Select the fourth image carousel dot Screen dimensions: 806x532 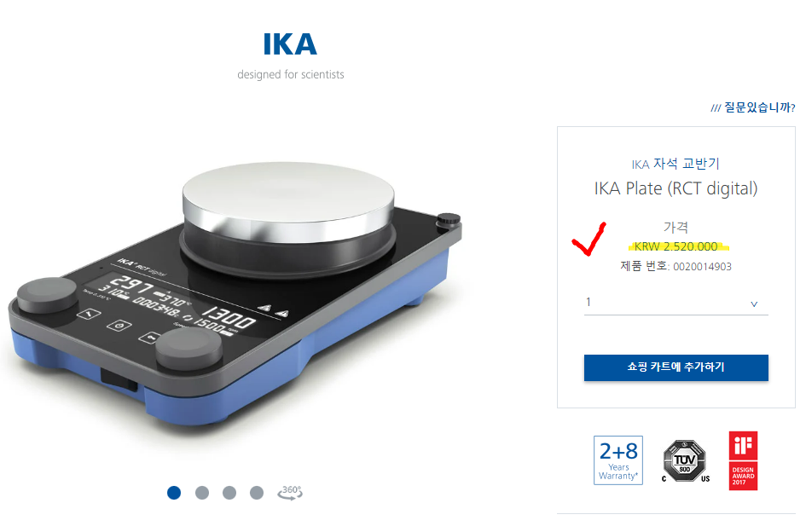point(257,493)
